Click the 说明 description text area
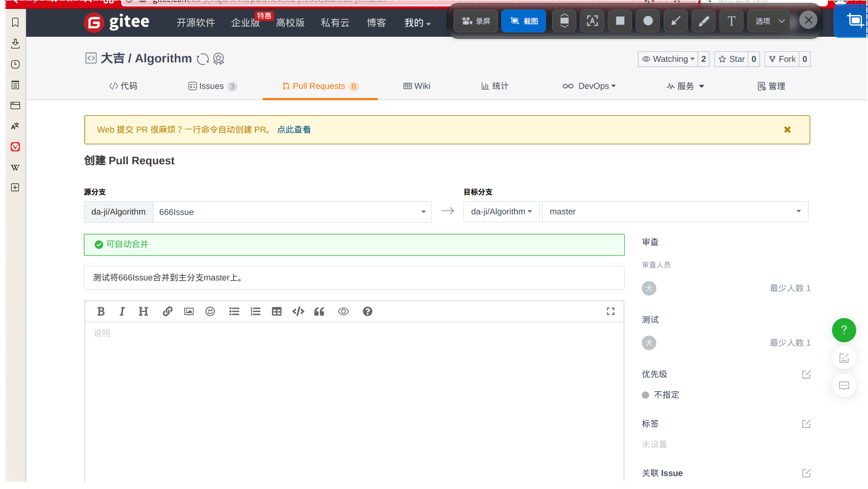868x489 pixels. pos(354,401)
